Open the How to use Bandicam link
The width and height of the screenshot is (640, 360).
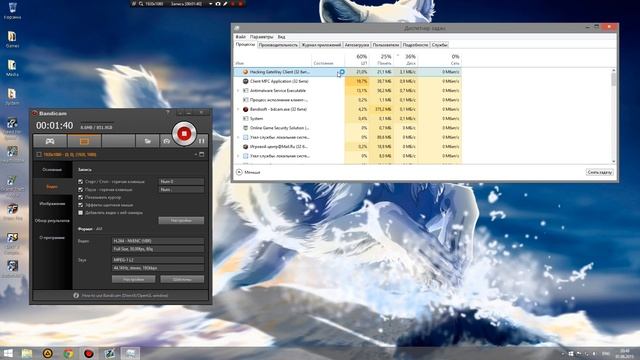(124, 295)
